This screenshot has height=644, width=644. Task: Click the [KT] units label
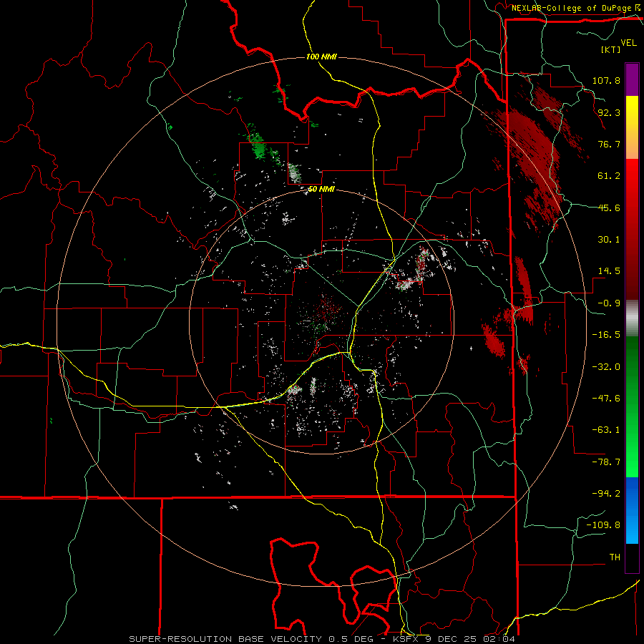pyautogui.click(x=611, y=49)
